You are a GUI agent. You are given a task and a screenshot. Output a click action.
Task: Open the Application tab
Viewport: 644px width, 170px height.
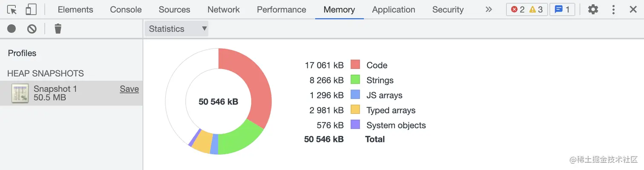[394, 9]
